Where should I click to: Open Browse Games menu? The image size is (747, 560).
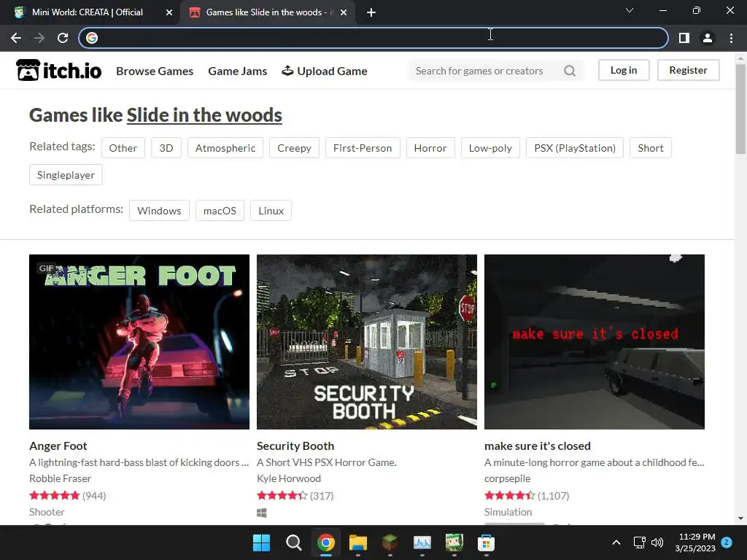coord(155,71)
